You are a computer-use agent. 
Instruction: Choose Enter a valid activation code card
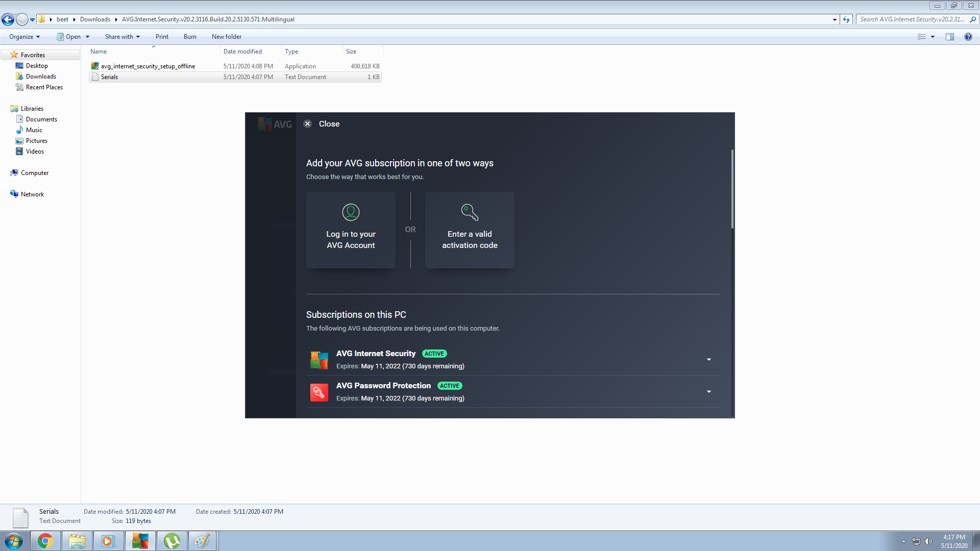(470, 230)
